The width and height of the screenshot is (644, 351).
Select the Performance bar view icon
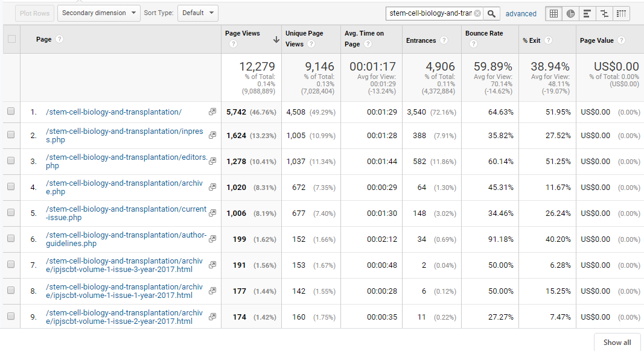[x=587, y=14]
